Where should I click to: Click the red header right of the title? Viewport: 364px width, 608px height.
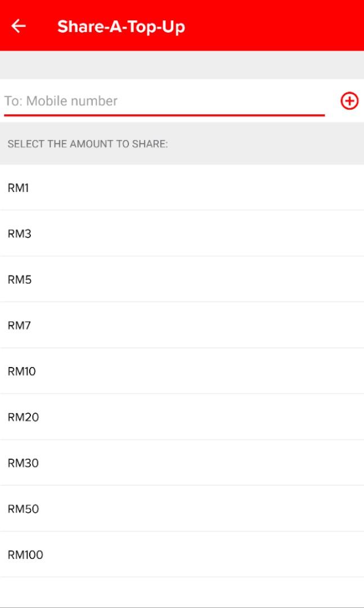pos(276,26)
